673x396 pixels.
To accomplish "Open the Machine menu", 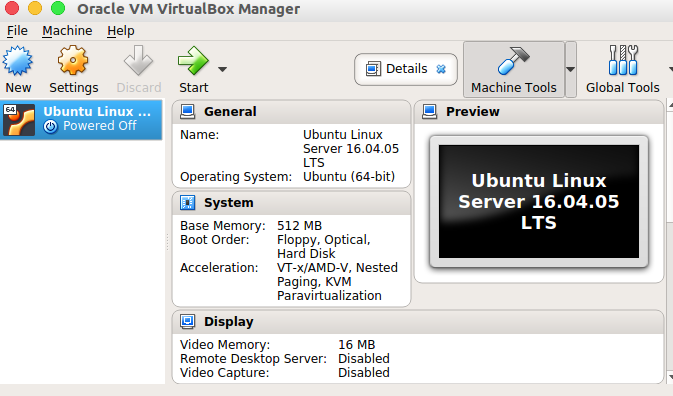I will pyautogui.click(x=67, y=31).
